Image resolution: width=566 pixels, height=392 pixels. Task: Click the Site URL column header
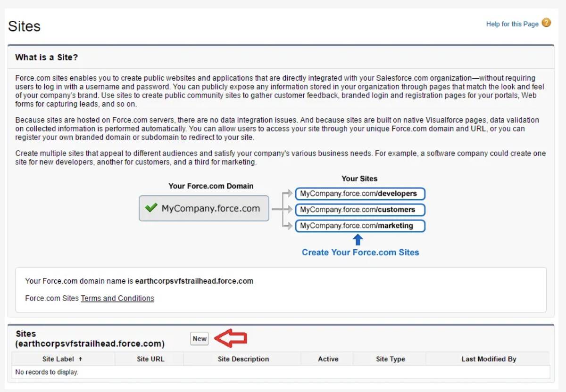(x=150, y=359)
